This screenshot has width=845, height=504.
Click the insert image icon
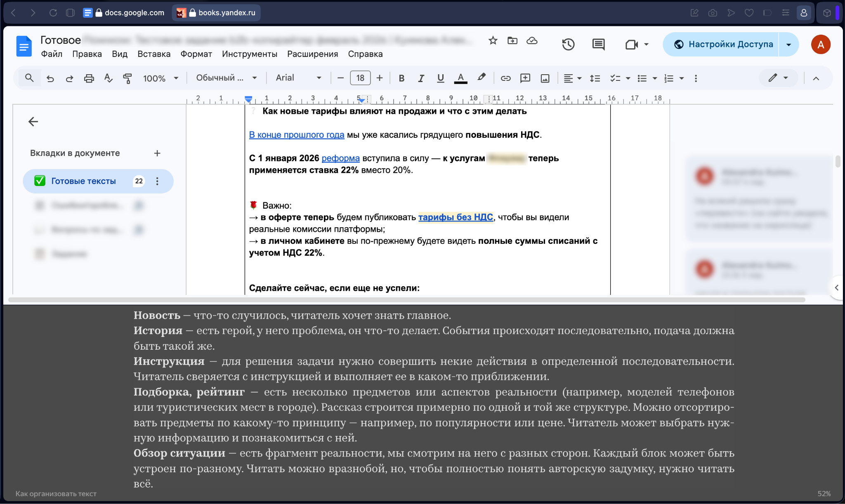tap(545, 78)
